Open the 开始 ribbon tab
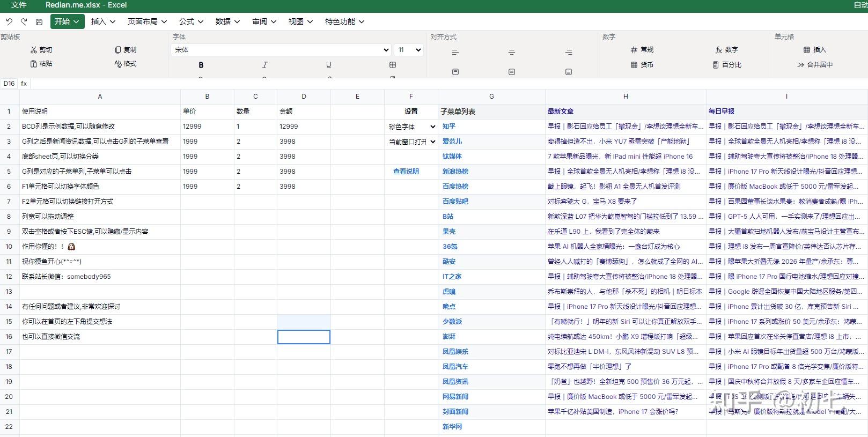868x437 pixels. click(x=68, y=21)
